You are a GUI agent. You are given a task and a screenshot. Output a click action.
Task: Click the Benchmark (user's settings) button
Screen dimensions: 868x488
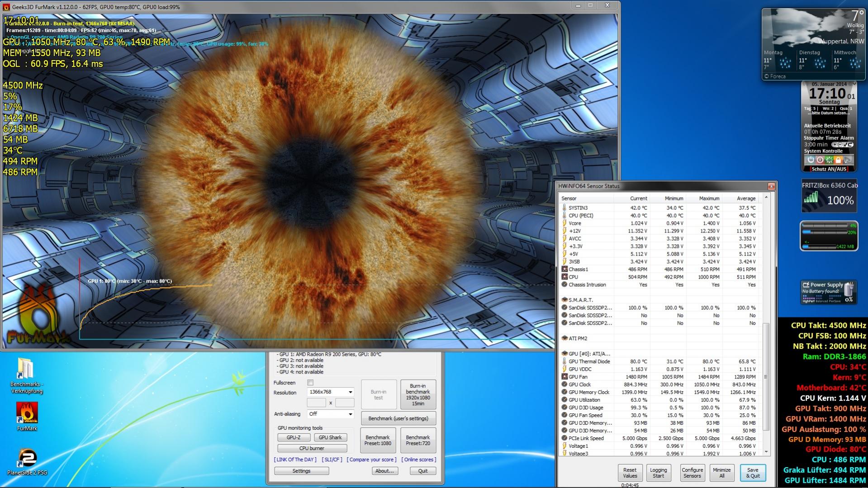tap(398, 418)
